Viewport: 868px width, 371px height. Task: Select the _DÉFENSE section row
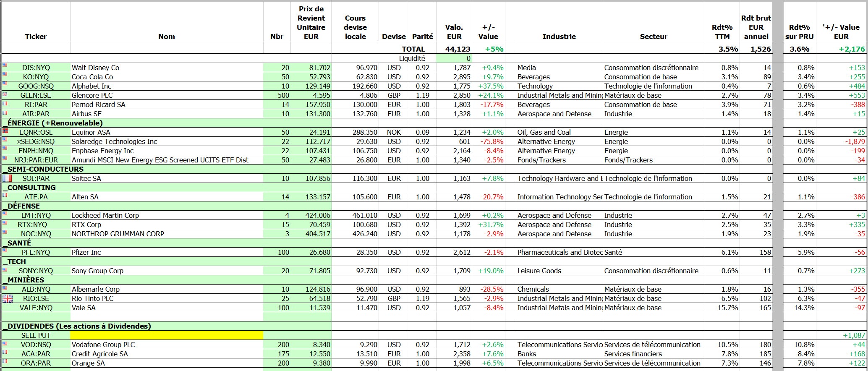[x=167, y=206]
